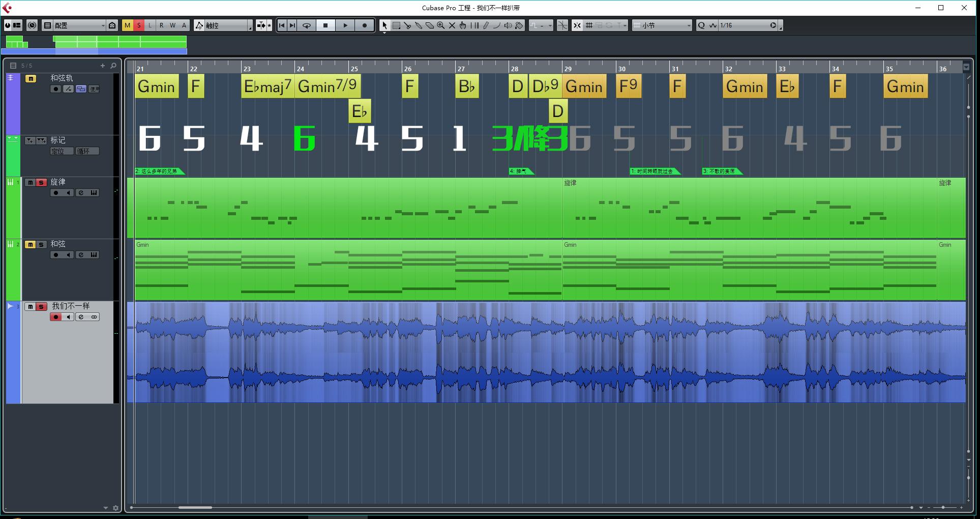This screenshot has height=519, width=980.
Task: Select the Color paint bucket tool
Action: tap(519, 25)
